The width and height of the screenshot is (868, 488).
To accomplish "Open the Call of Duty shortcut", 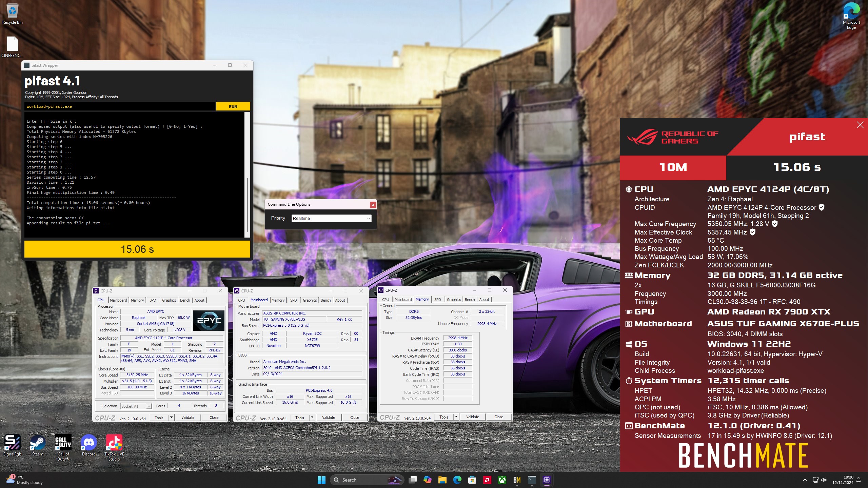I will pyautogui.click(x=63, y=447).
